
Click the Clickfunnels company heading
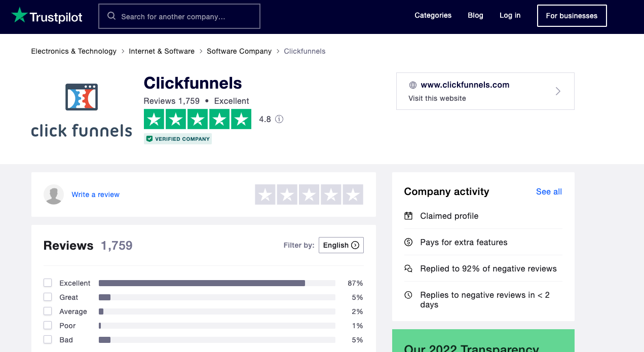(x=193, y=83)
